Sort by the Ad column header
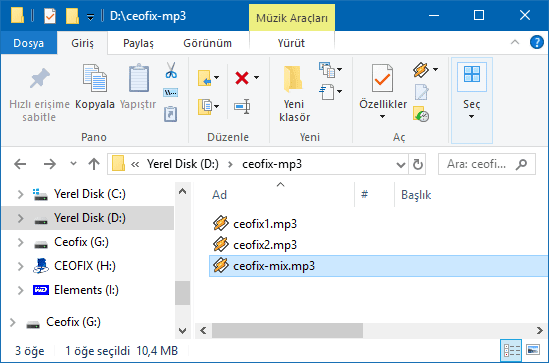Viewport: 549px width, 363px height. pyautogui.click(x=220, y=195)
